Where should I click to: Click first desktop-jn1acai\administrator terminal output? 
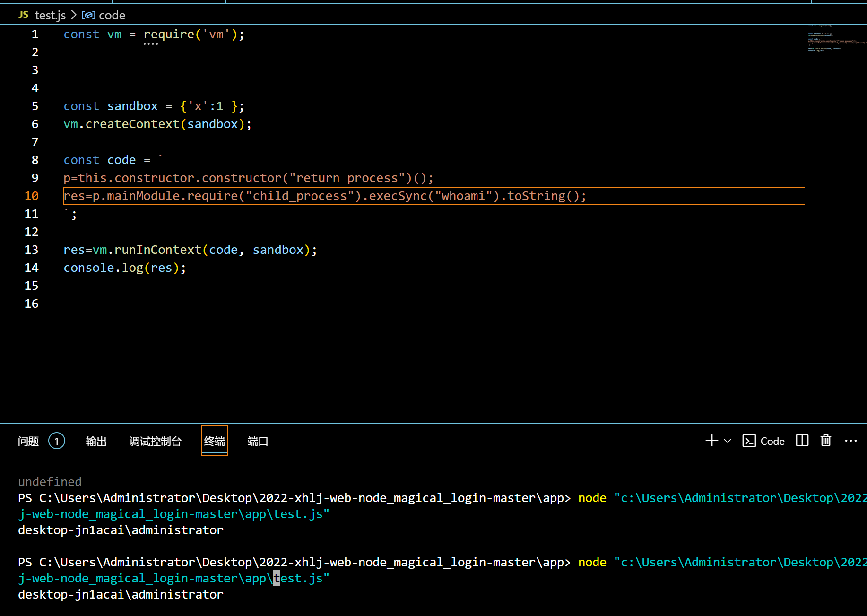121,530
